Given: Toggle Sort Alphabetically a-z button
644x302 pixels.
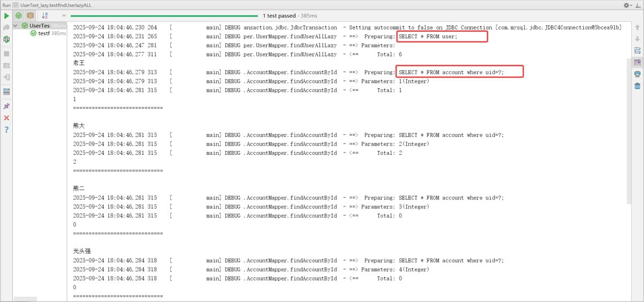Looking at the screenshot, I should click(45, 16).
